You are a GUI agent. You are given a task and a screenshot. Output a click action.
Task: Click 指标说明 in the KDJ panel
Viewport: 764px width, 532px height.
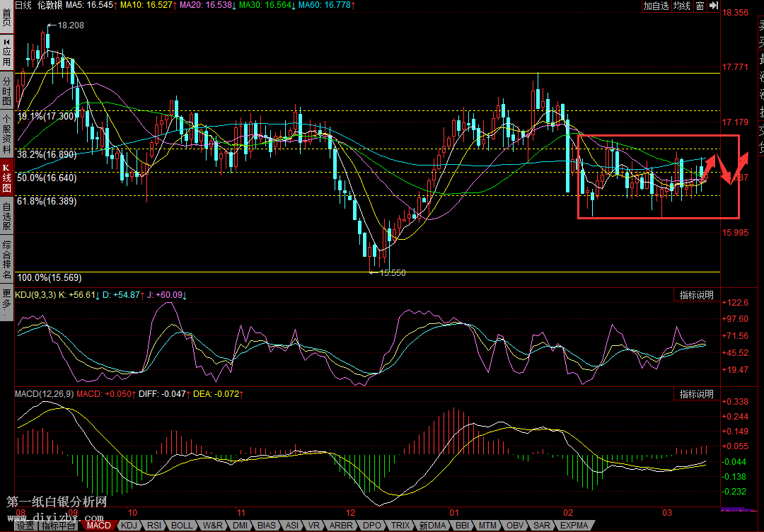[x=696, y=295]
